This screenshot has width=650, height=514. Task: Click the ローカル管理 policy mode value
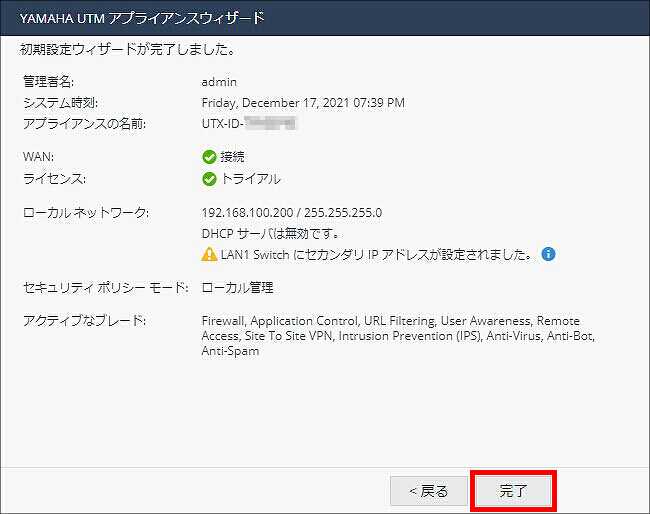coord(238,288)
